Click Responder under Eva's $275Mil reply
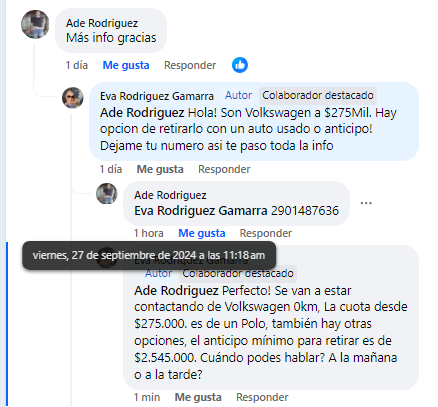The height and width of the screenshot is (407, 438). [x=224, y=169]
